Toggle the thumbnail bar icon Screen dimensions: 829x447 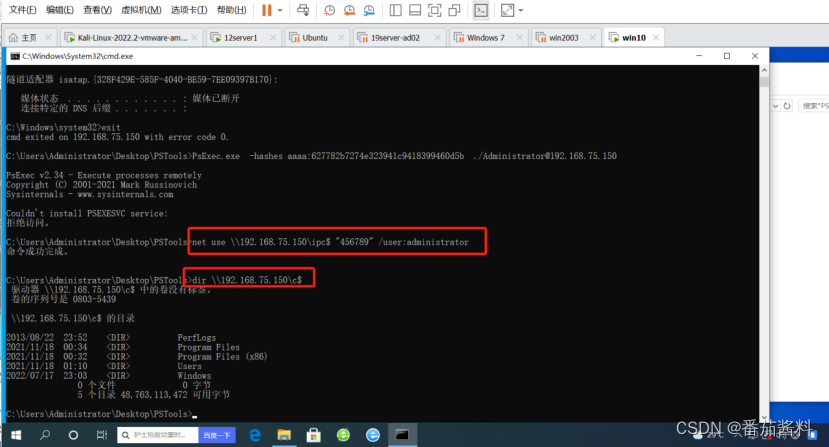point(415,10)
